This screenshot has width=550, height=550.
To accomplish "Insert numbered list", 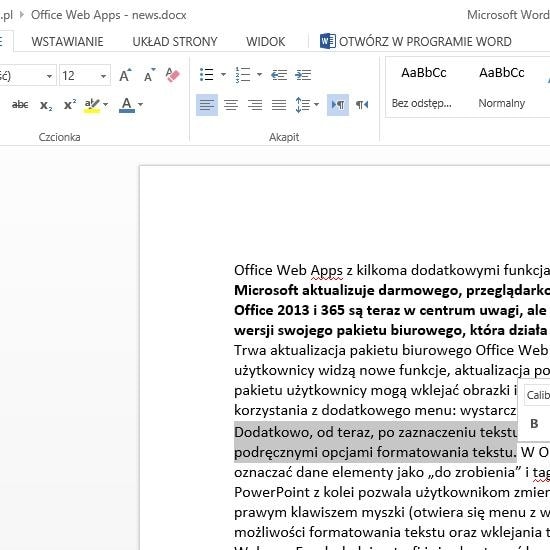I will point(243,75).
